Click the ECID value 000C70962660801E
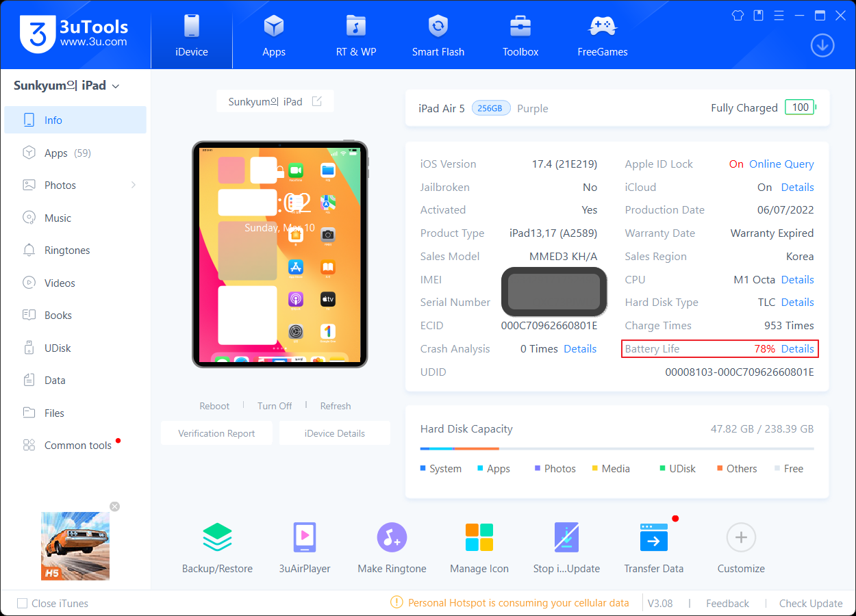This screenshot has height=616, width=856. (x=549, y=326)
